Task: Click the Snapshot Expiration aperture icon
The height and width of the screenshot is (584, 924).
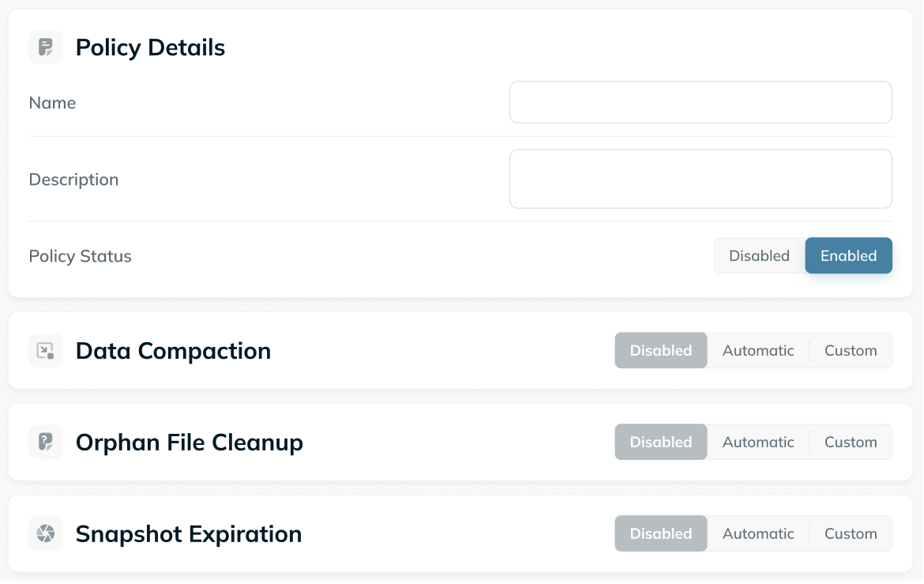Action: pos(45,533)
